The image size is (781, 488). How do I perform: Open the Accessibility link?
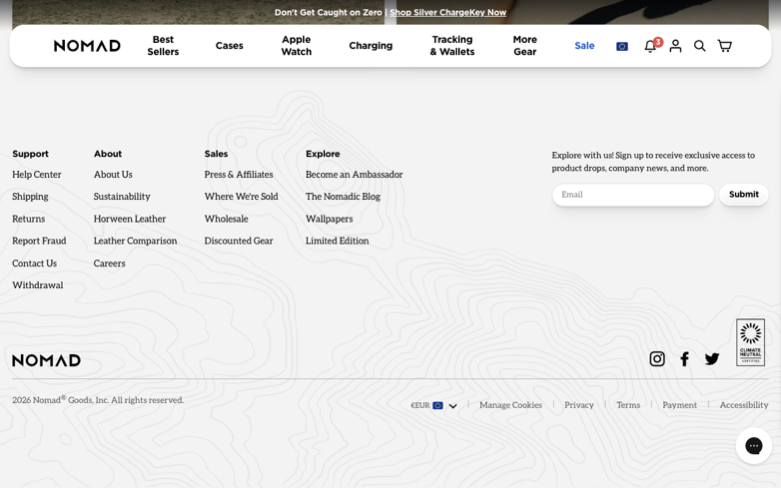(744, 405)
